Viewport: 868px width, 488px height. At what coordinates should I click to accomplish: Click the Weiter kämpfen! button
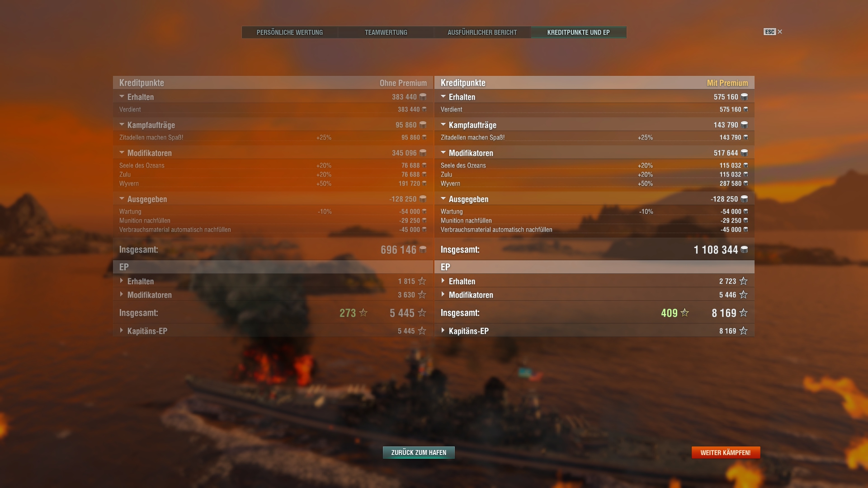point(726,452)
